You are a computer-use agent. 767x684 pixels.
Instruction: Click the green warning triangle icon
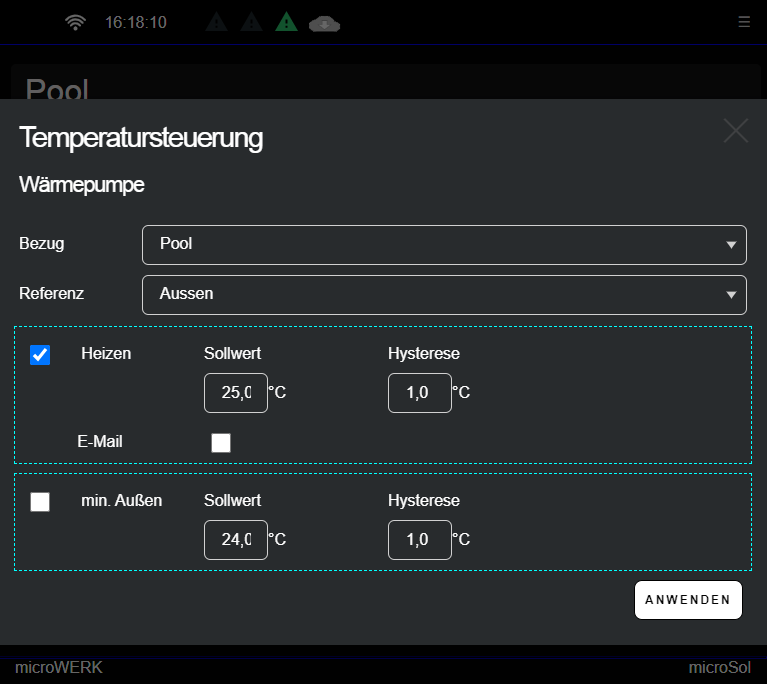click(287, 22)
